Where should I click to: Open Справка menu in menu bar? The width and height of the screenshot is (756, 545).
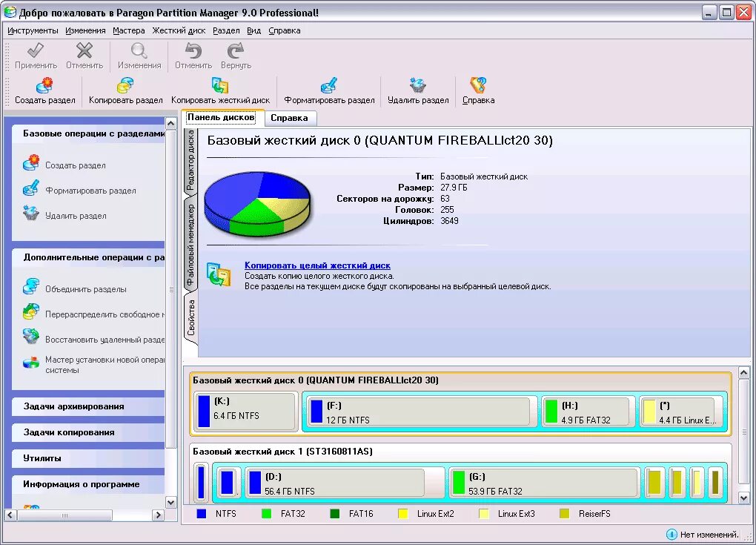[x=285, y=30]
